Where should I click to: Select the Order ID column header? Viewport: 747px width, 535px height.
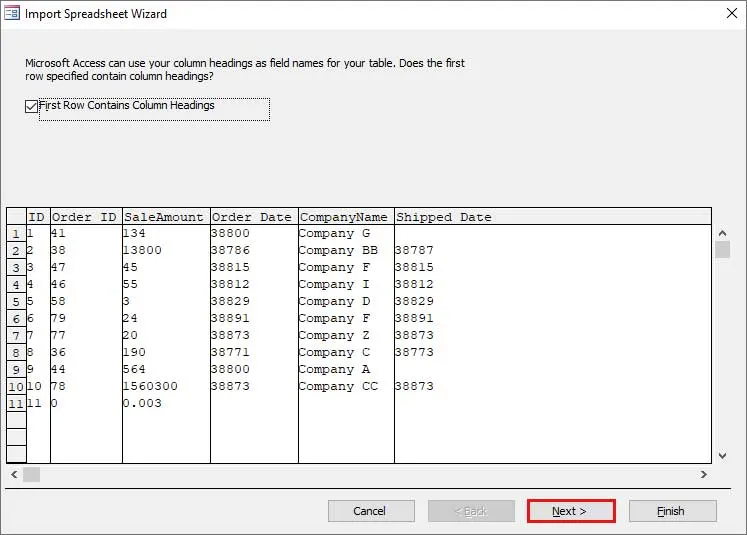pyautogui.click(x=86, y=217)
